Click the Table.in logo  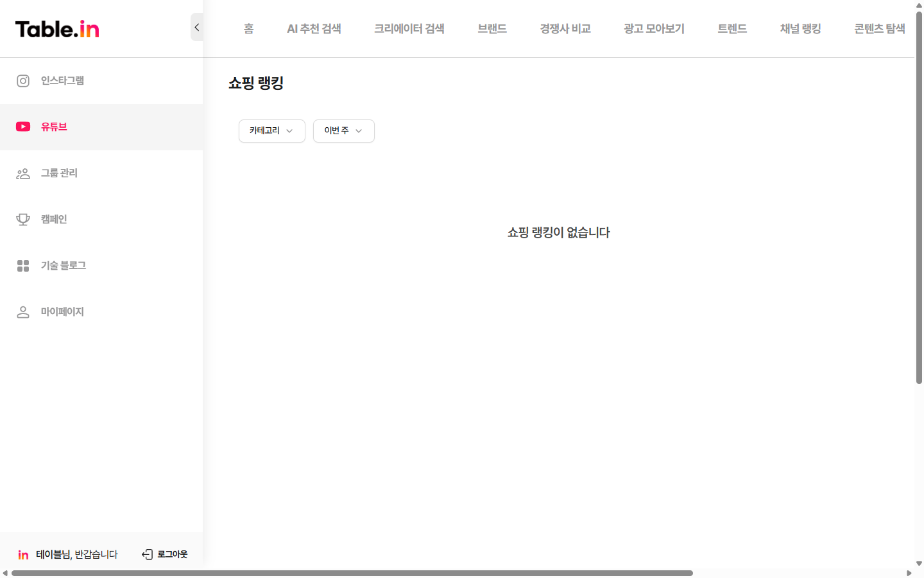(x=56, y=28)
